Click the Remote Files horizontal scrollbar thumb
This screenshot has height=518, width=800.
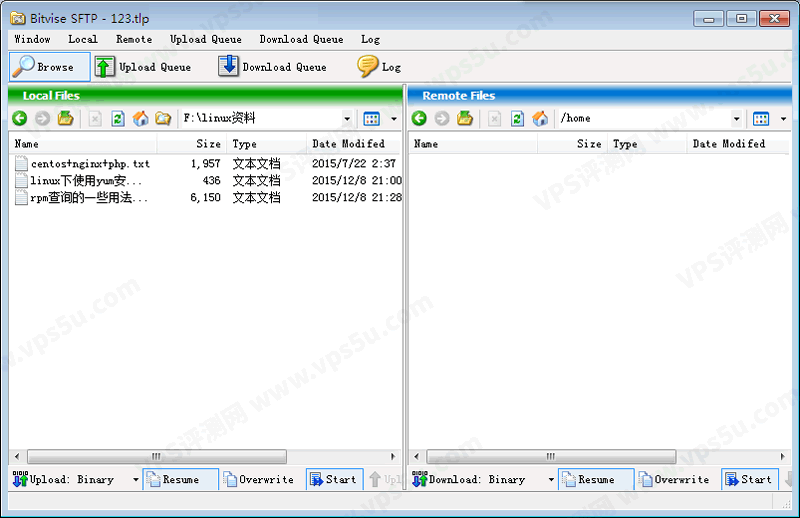(x=551, y=456)
